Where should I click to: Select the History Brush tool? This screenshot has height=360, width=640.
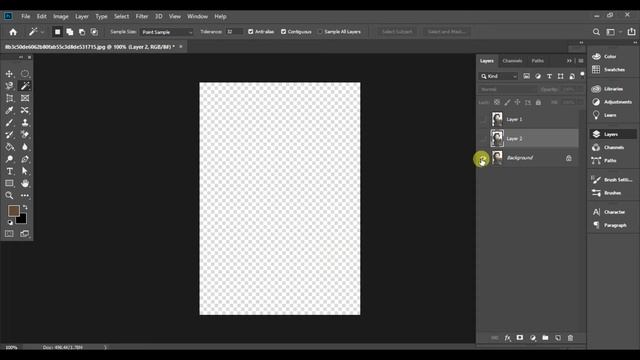(9, 134)
